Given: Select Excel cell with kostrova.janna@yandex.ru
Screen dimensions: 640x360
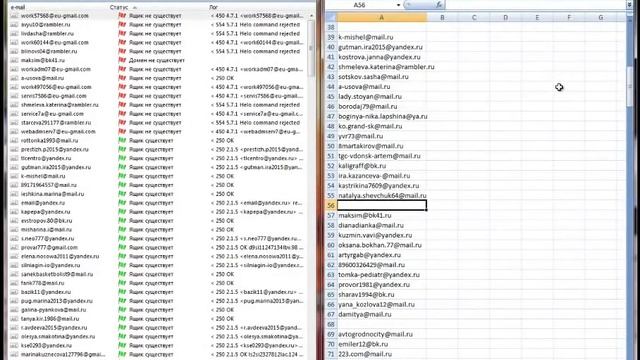Looking at the screenshot, I should pyautogui.click(x=382, y=57).
